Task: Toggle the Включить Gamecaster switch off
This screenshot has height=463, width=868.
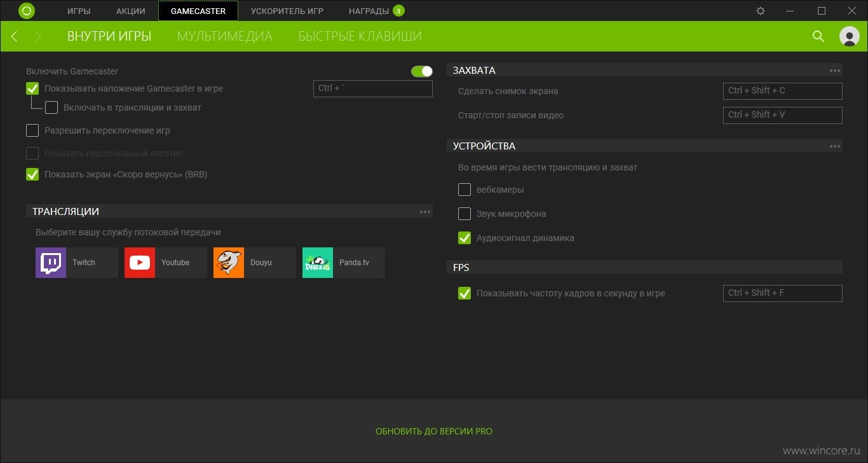Action: [x=421, y=71]
